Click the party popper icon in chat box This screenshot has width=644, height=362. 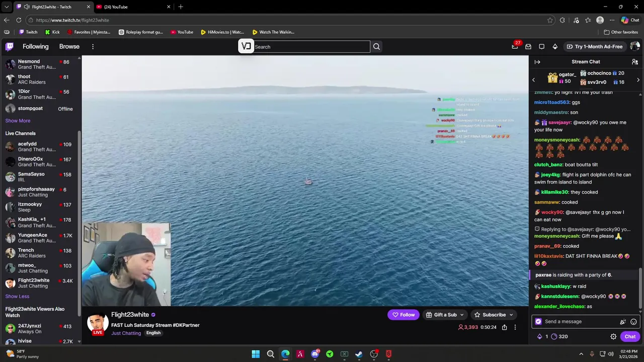pos(623,322)
